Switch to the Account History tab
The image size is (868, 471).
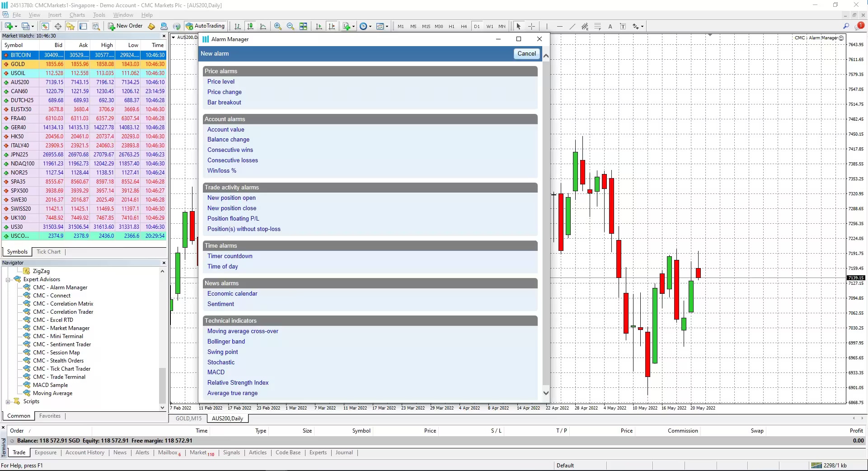pyautogui.click(x=84, y=452)
